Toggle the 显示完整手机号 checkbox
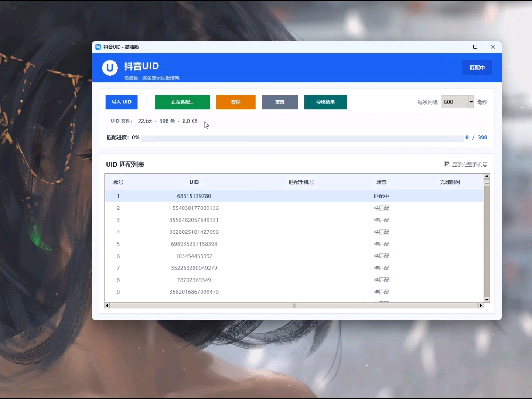This screenshot has width=532, height=399. (x=447, y=164)
